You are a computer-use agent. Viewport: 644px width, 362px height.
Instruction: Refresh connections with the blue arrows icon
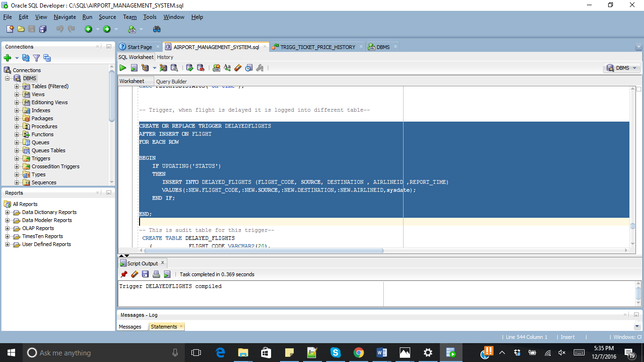click(25, 58)
